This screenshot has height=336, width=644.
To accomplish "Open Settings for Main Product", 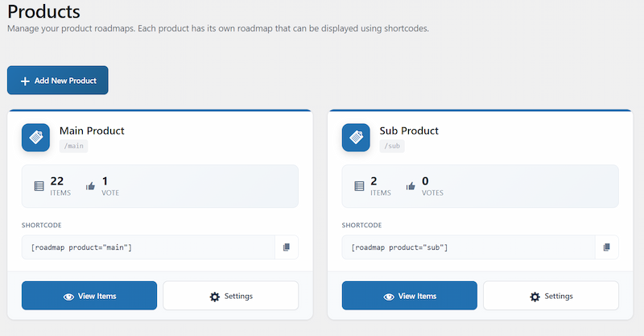I will [231, 296].
